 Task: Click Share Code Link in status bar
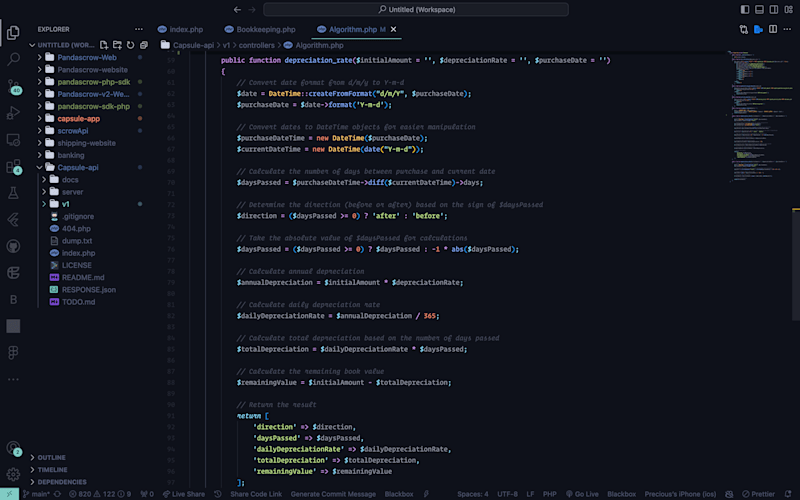[x=256, y=494]
